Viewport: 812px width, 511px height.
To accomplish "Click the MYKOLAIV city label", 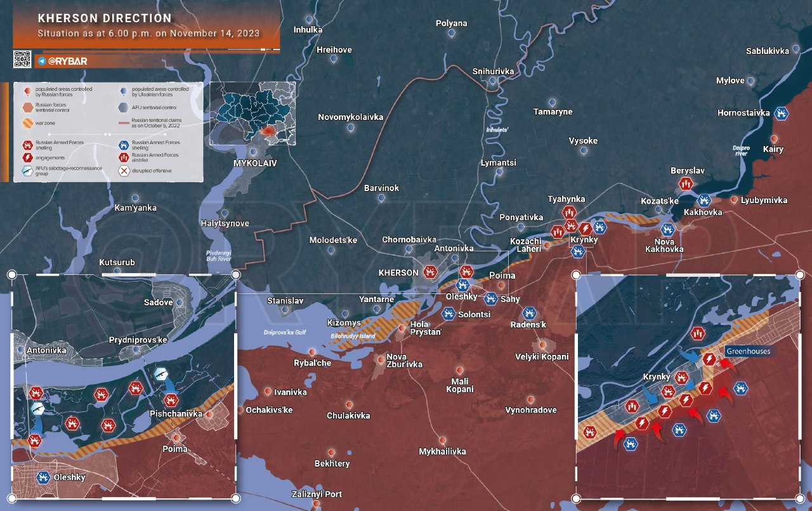I will 256,163.
